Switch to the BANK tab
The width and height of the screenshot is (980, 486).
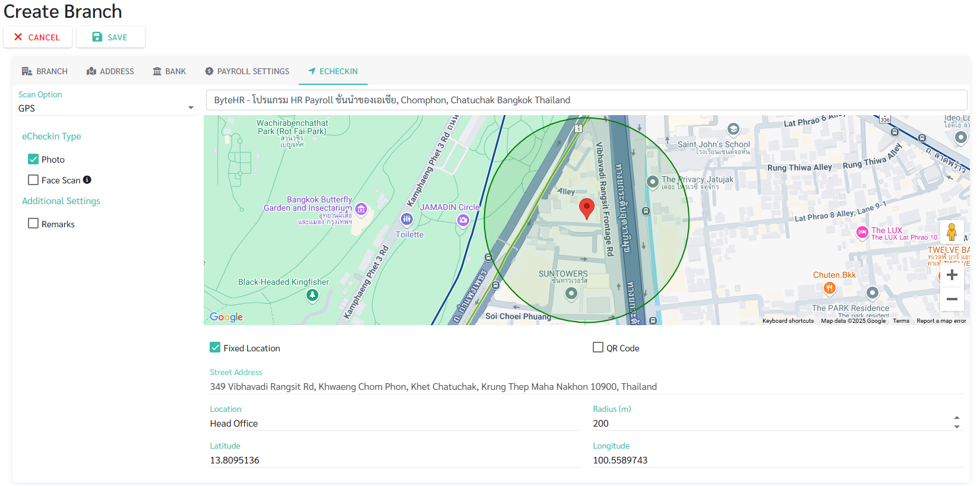(169, 71)
